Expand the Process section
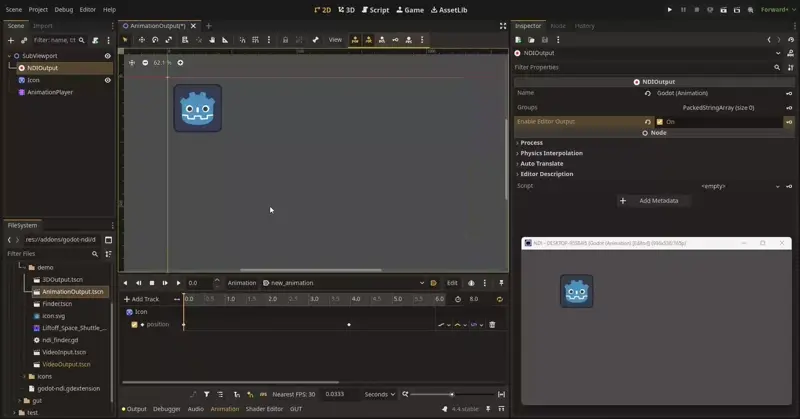800x419 pixels. [x=531, y=143]
